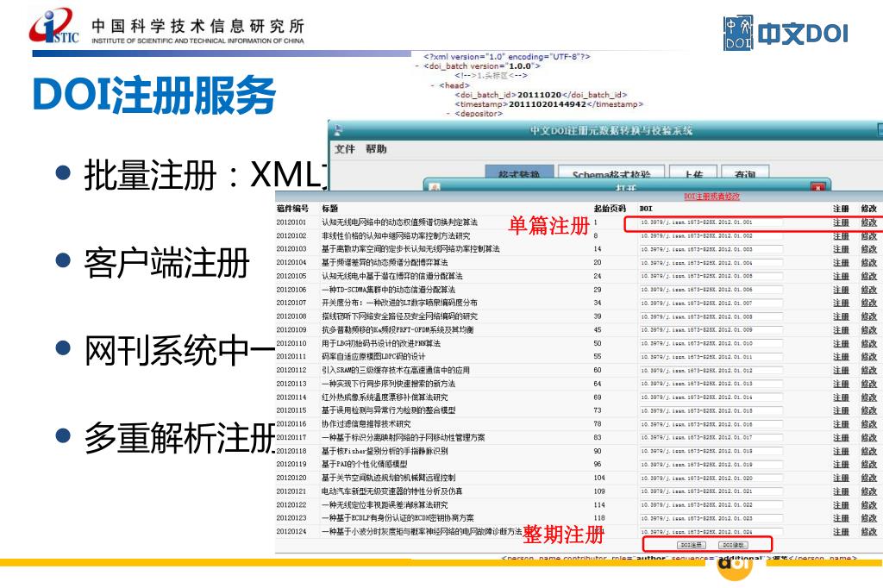Screen dimensions: 883x588
Task: Click the 中文DOI logo at top right
Action: click(786, 33)
